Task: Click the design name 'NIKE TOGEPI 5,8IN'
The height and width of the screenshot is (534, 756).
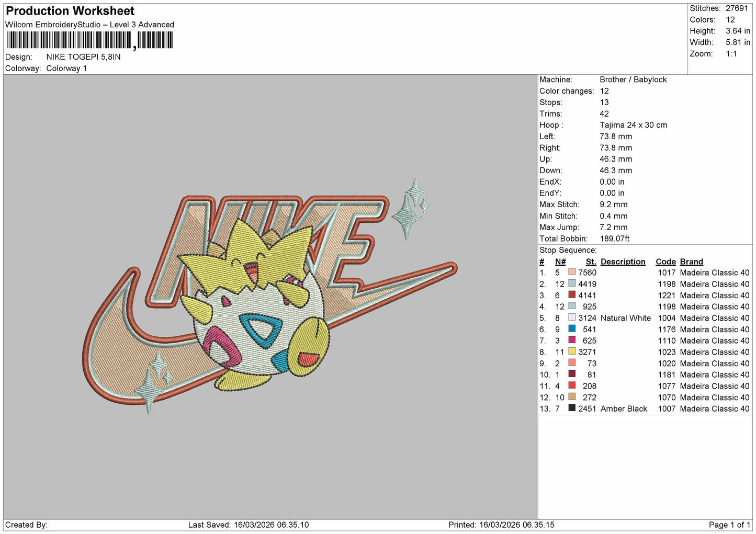Action: (83, 57)
